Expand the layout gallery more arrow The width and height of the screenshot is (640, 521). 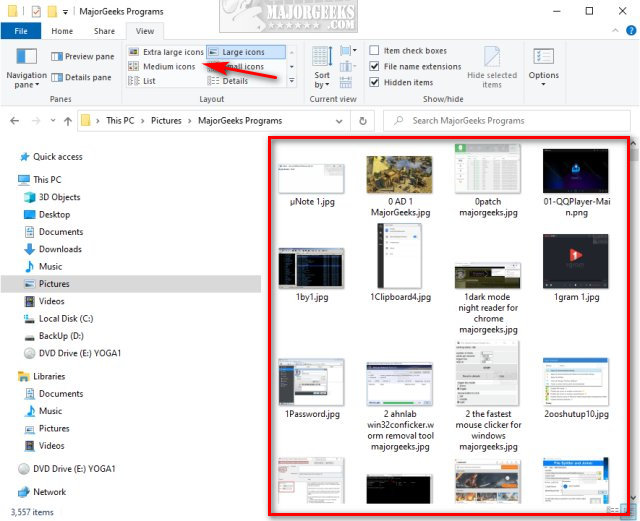pos(292,81)
